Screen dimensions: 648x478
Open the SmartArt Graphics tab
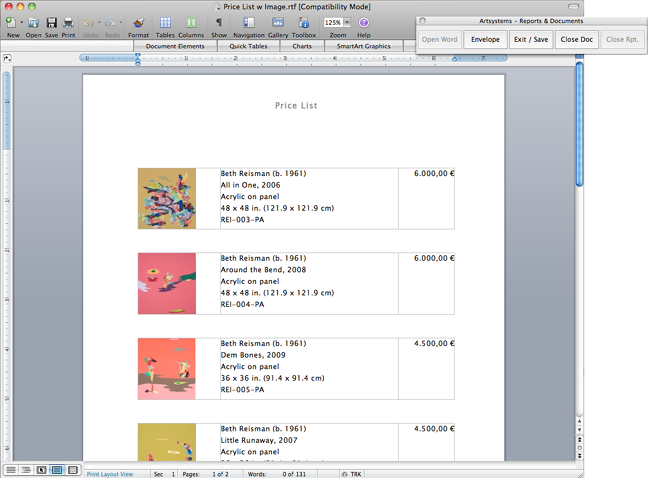(x=363, y=46)
